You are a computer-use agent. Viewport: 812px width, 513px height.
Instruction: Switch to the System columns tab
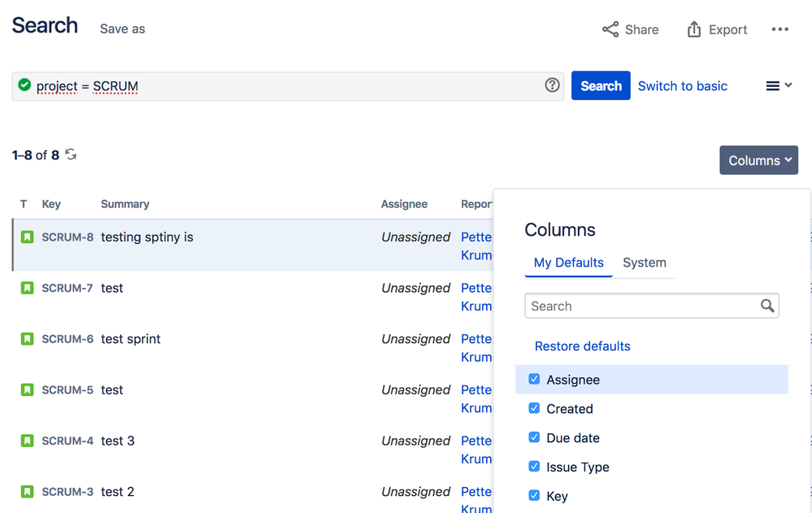tap(645, 263)
